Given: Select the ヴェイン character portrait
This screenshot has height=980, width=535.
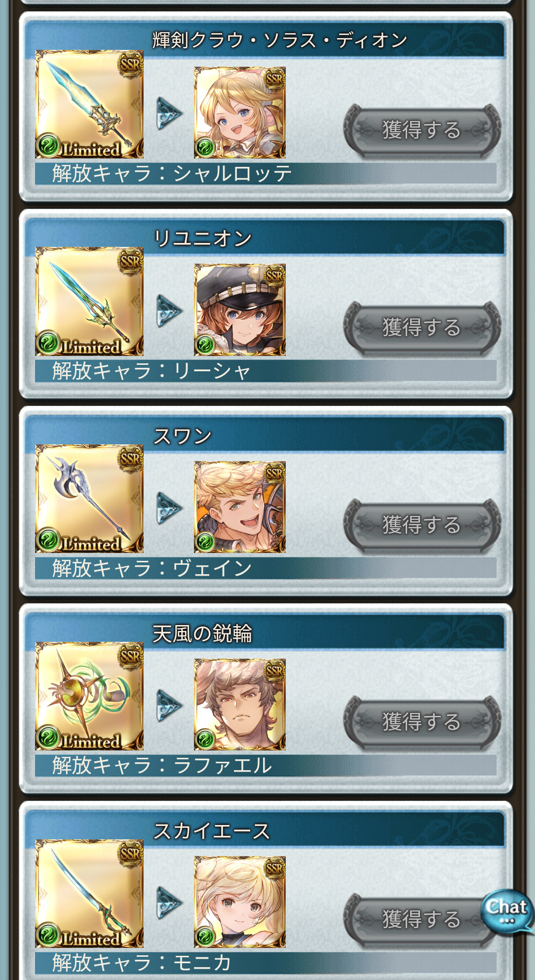Looking at the screenshot, I should pyautogui.click(x=240, y=507).
